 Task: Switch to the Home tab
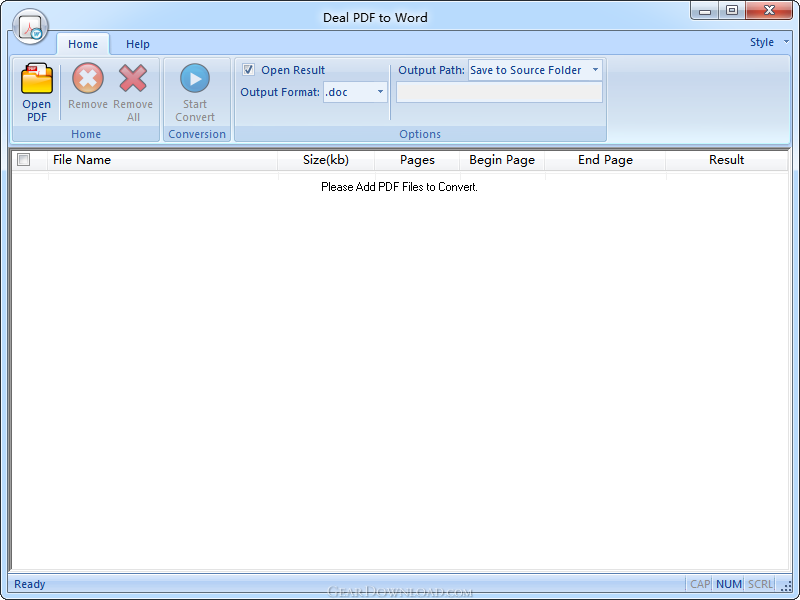(83, 44)
